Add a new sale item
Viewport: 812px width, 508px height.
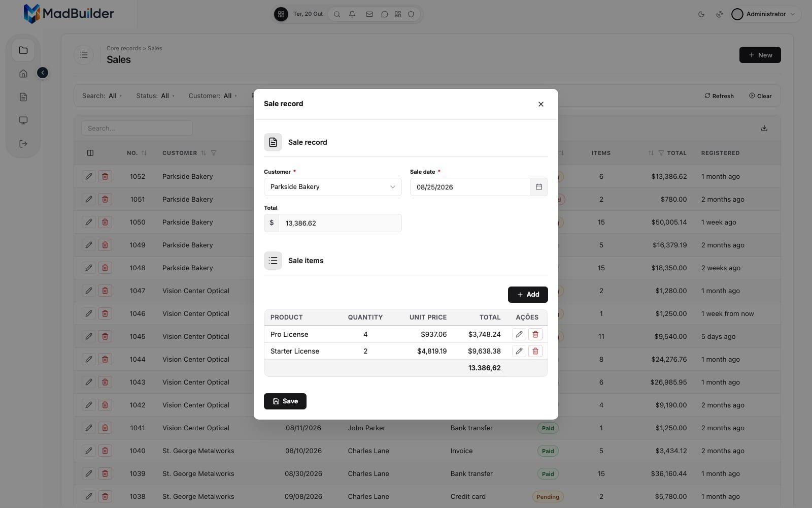tap(528, 295)
